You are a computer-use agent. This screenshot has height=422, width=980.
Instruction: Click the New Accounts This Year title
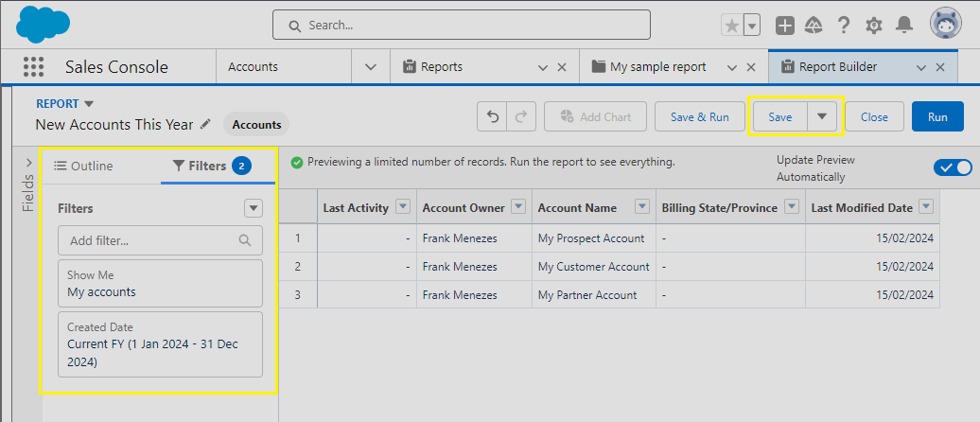pos(114,124)
